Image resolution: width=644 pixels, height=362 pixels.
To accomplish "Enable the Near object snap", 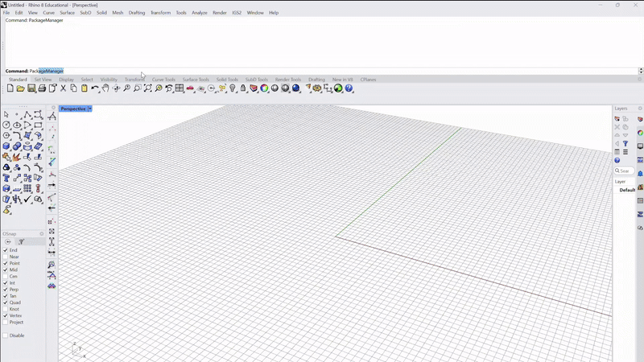I will point(6,257).
